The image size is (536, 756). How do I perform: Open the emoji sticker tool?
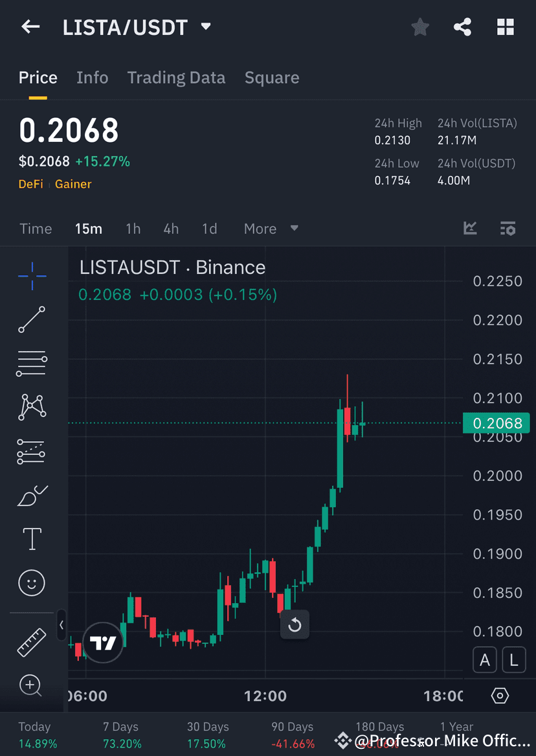[x=31, y=582]
